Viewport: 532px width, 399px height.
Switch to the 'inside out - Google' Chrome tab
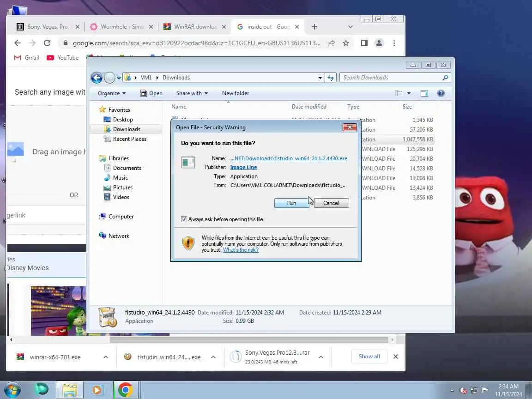pyautogui.click(x=268, y=27)
